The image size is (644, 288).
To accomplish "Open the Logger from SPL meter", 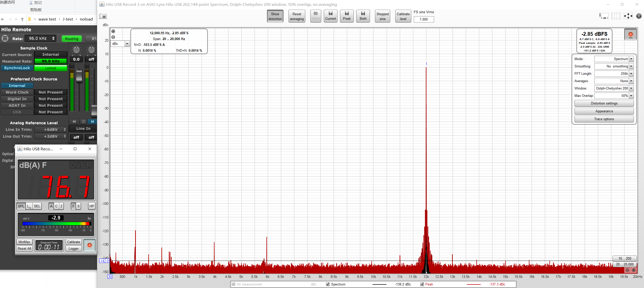I will [74, 248].
